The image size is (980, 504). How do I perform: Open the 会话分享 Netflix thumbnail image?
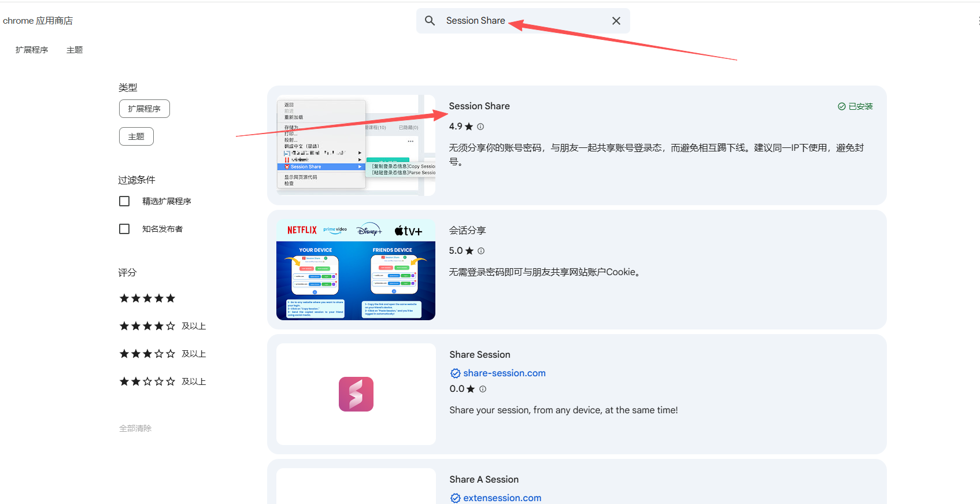tap(356, 269)
